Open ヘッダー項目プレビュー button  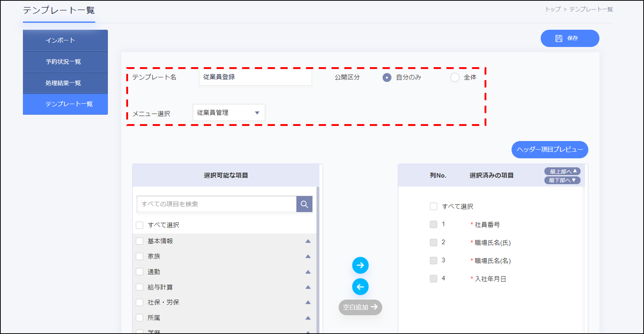pos(549,150)
